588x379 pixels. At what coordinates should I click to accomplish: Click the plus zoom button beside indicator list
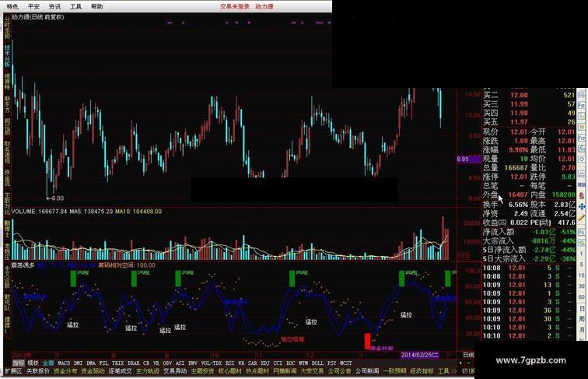tap(460, 363)
